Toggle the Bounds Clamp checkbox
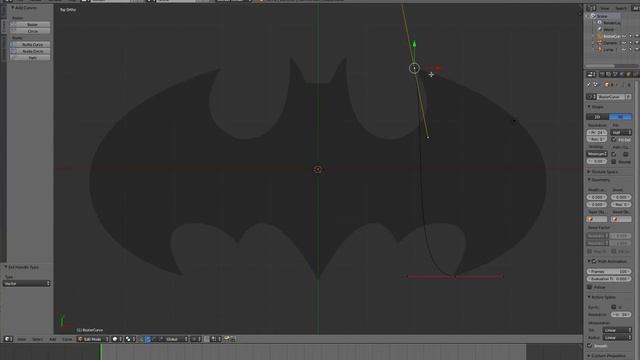 click(x=613, y=162)
